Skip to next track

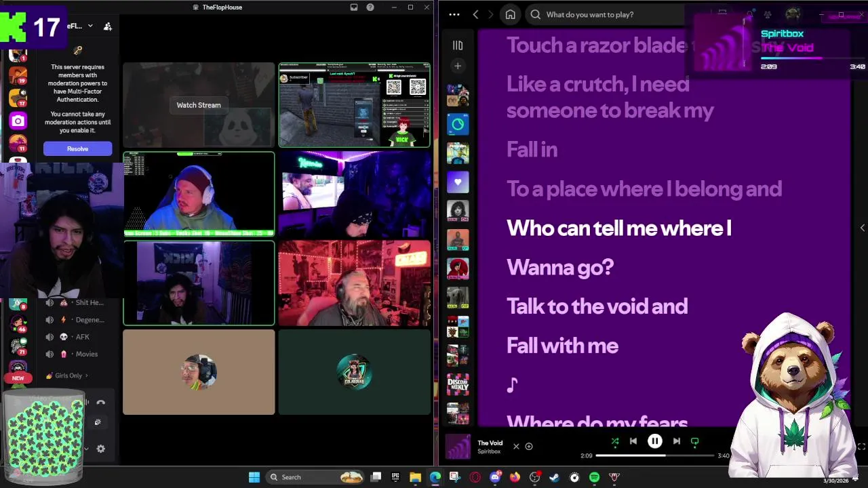pyautogui.click(x=676, y=441)
